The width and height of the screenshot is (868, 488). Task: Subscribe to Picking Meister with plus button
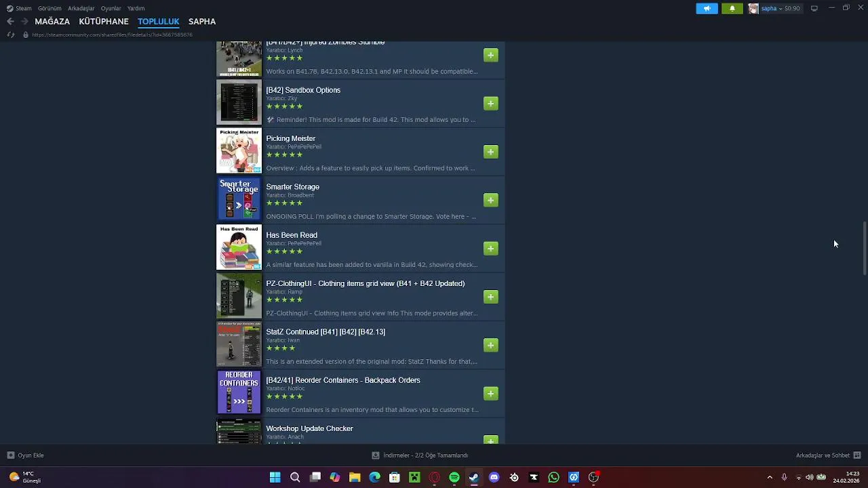(491, 152)
